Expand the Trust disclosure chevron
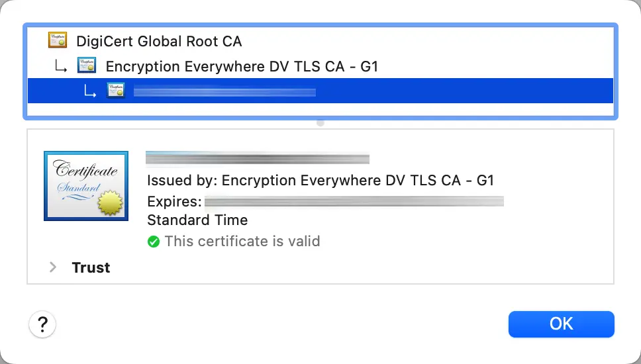Image resolution: width=641 pixels, height=364 pixels. 53,267
